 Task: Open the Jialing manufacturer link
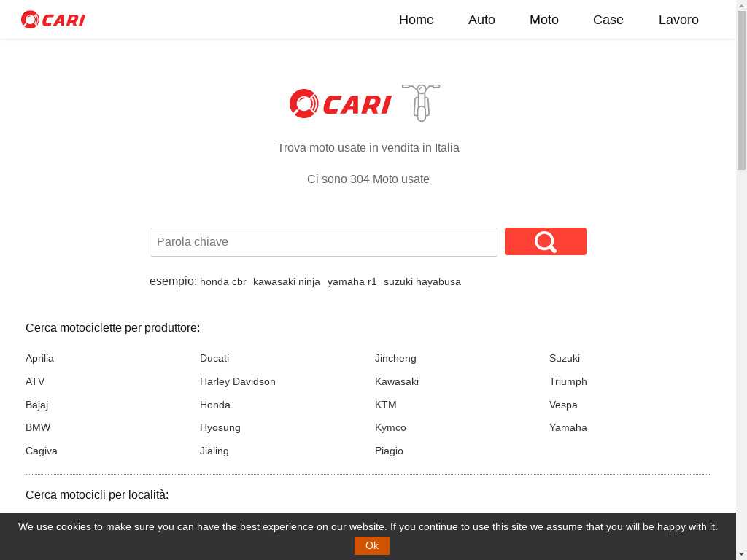(x=214, y=451)
